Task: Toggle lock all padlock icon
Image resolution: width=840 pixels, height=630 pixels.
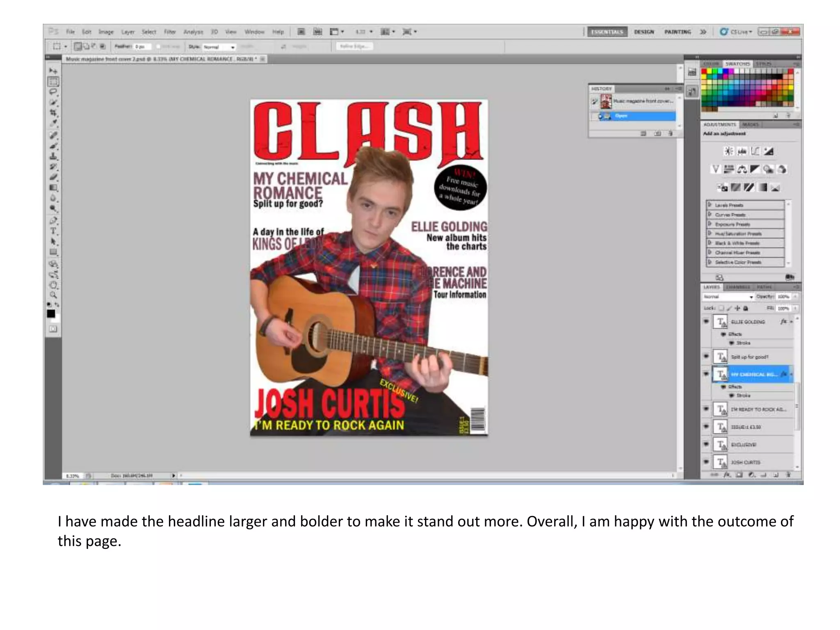Action: [746, 308]
